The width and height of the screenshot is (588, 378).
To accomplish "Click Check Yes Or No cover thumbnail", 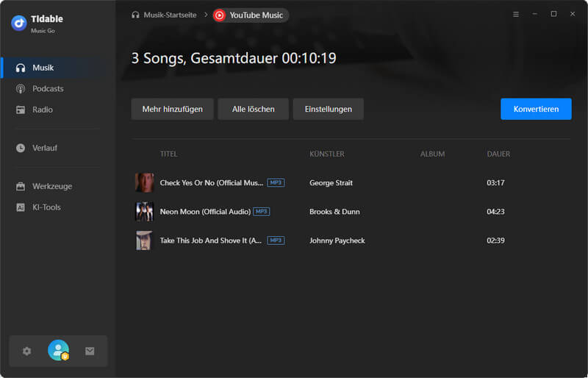I will tap(144, 183).
